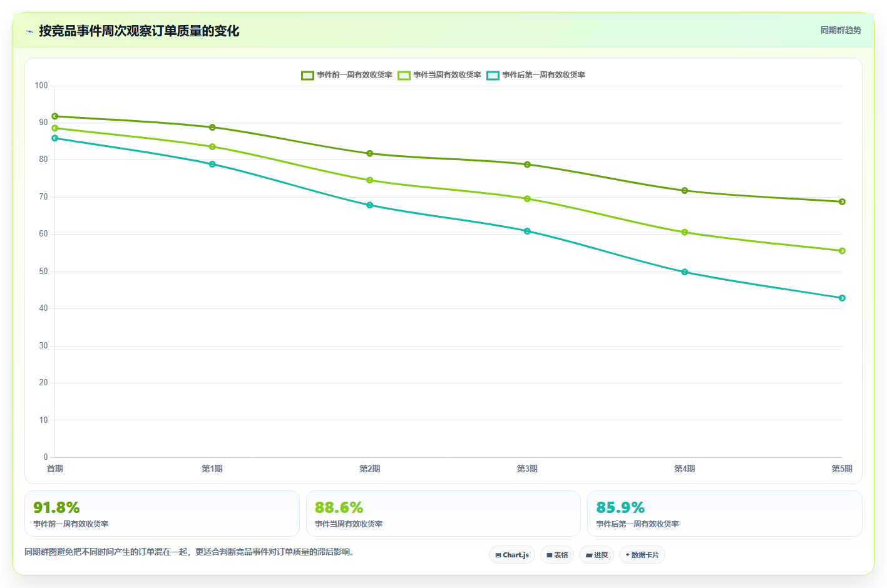Click the footer note starting with 同期群图避免

[190, 552]
